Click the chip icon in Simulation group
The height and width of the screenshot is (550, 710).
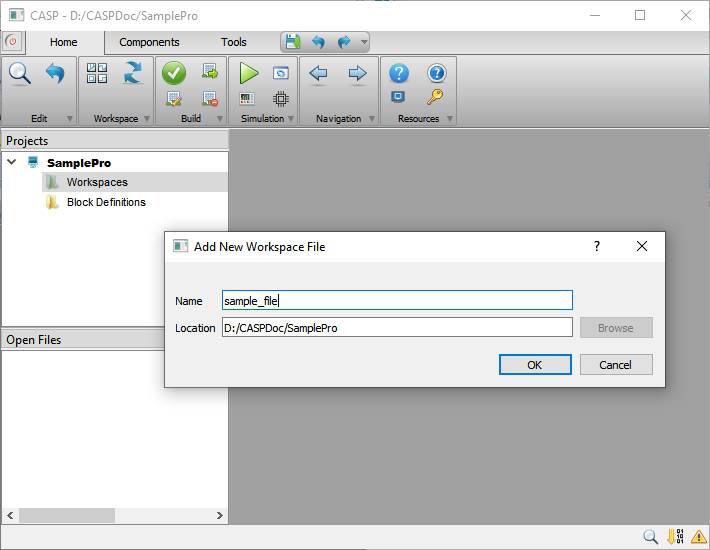[x=281, y=98]
